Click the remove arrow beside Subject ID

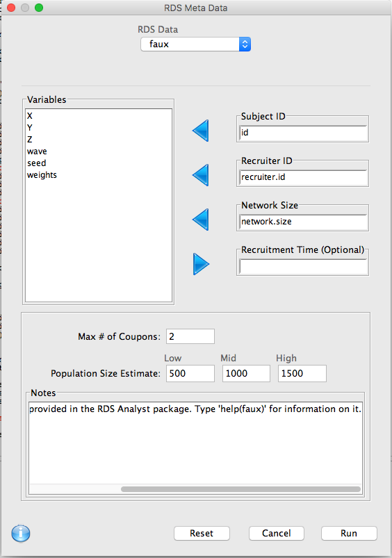click(201, 131)
